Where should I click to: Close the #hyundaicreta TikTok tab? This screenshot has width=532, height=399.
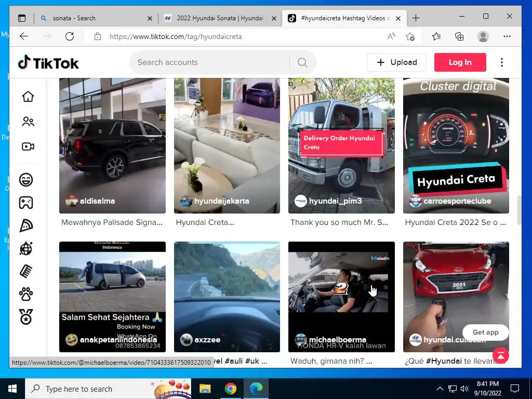click(398, 18)
